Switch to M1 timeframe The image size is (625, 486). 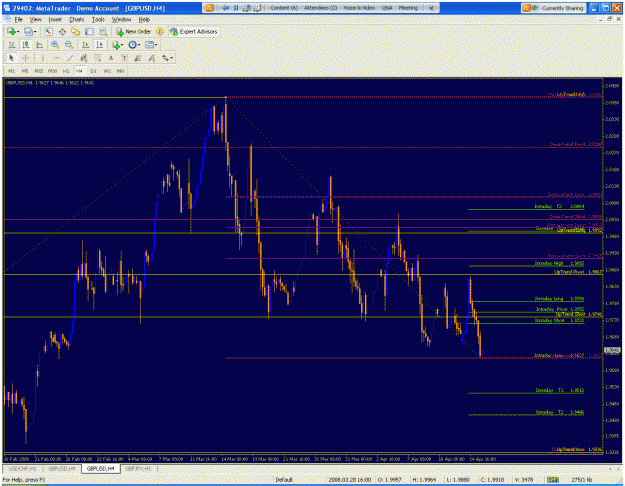(x=12, y=71)
